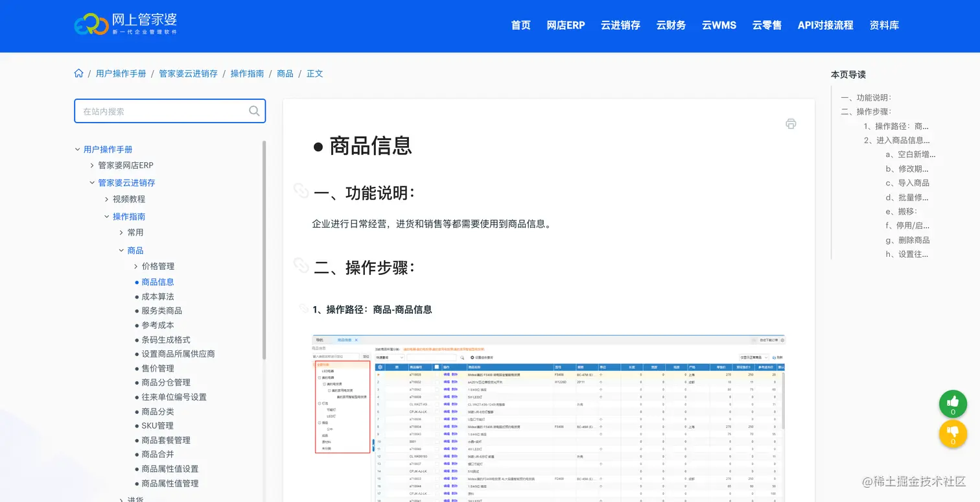The width and height of the screenshot is (980, 502).
Task: Jump to g、删除商品 in page outline
Action: (x=907, y=240)
